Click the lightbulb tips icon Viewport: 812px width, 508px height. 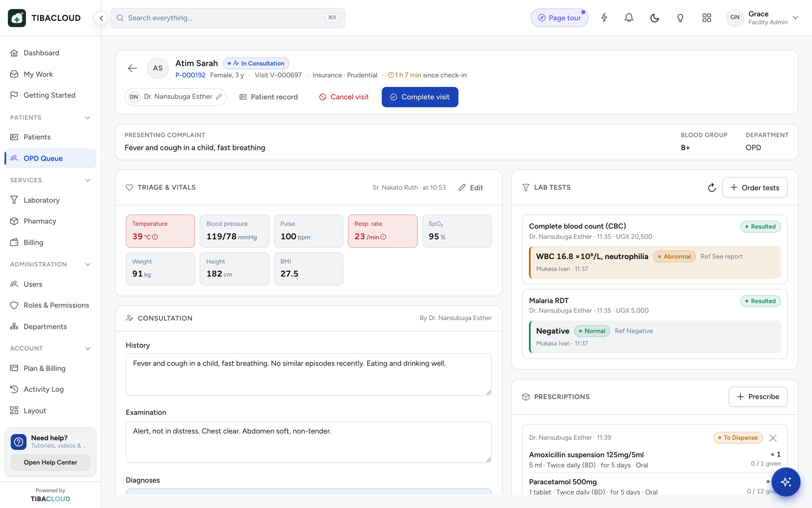(680, 18)
